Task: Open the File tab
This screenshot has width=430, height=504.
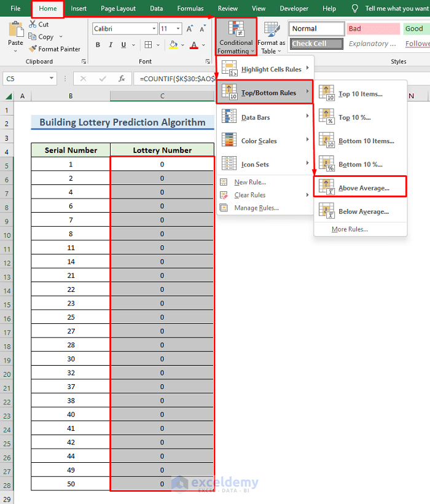Action: coord(15,9)
